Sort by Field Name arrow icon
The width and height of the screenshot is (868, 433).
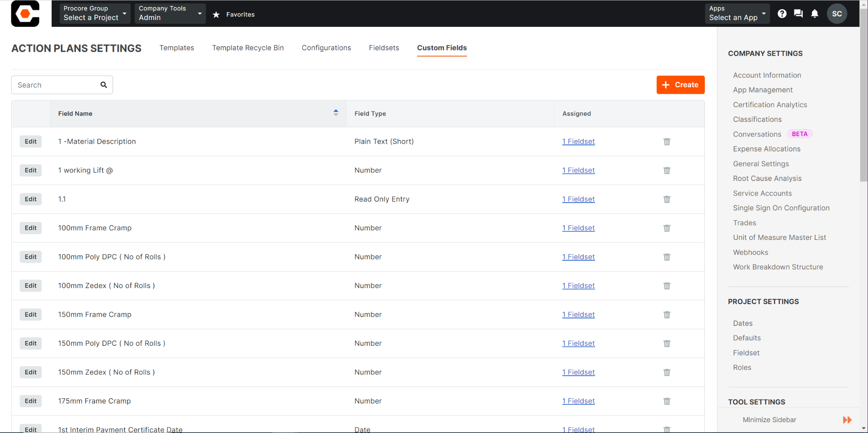(335, 113)
